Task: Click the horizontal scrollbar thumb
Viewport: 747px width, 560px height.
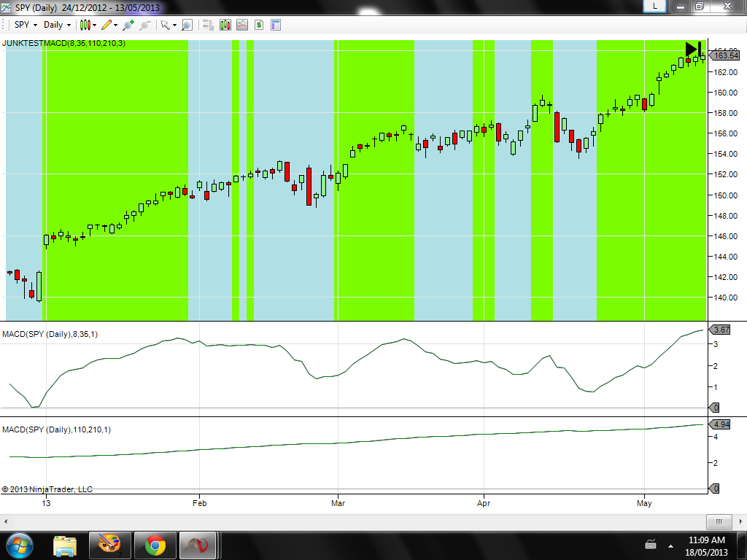Action: click(x=719, y=521)
